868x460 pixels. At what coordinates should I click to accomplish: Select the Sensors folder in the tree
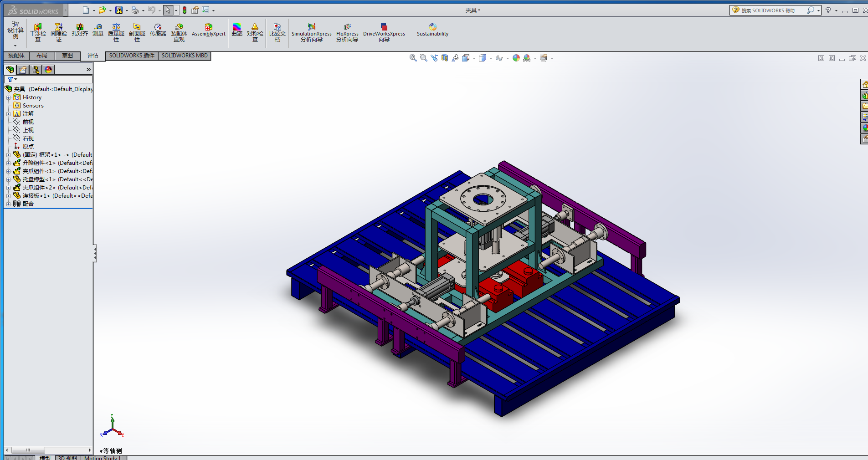pos(33,106)
